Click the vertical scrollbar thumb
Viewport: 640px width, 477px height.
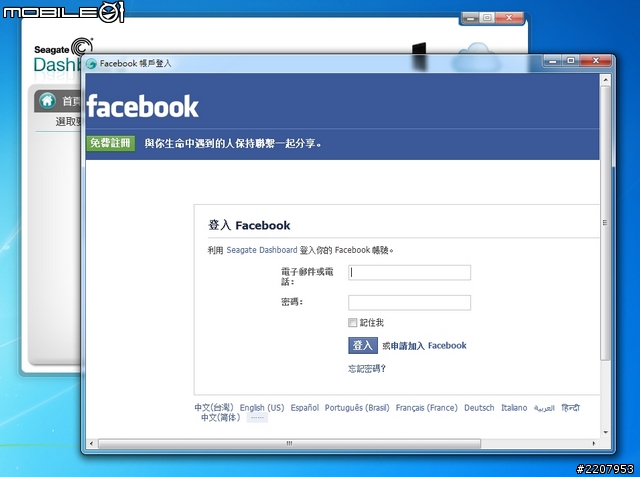point(605,222)
